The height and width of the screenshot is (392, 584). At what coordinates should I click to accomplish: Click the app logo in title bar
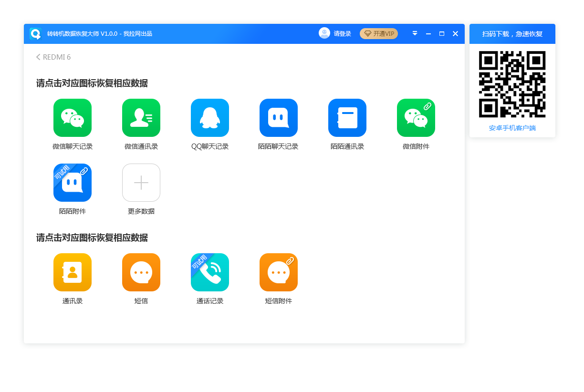point(36,33)
